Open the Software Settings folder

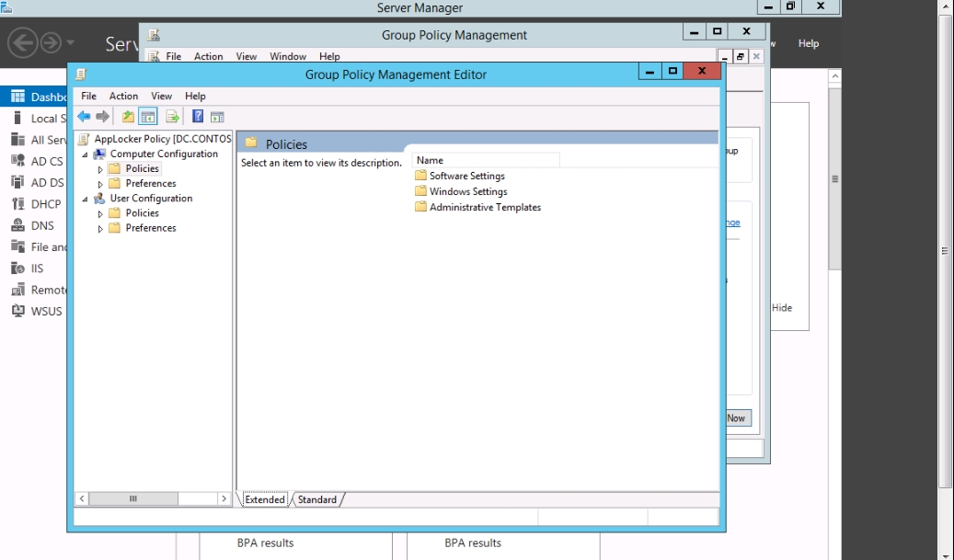click(466, 176)
